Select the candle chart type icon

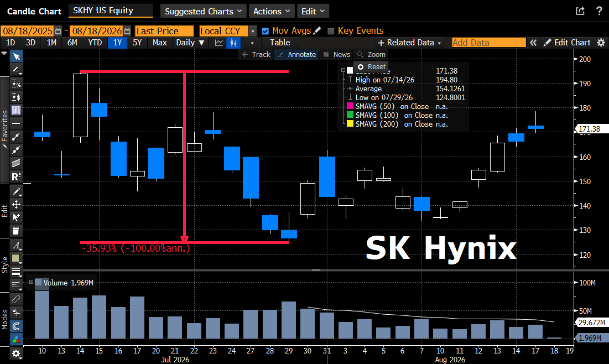[233, 43]
